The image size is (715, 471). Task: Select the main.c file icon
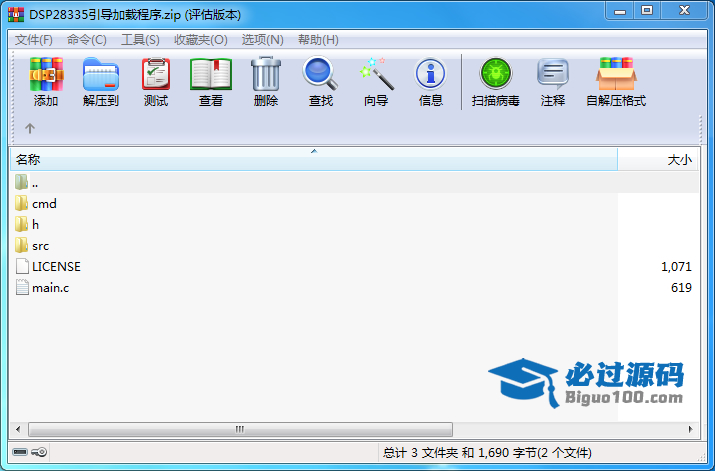point(22,287)
